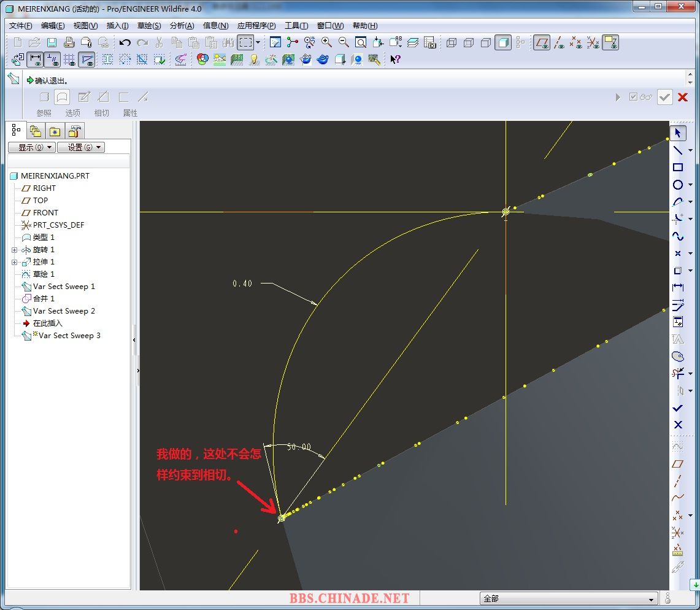
Task: Open the 帮助(H) menu
Action: 365,25
